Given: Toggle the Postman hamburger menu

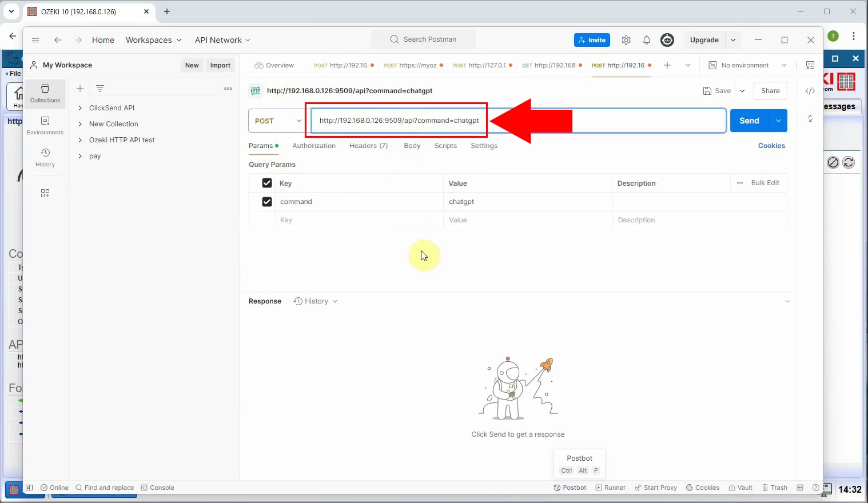Looking at the screenshot, I should pyautogui.click(x=35, y=40).
